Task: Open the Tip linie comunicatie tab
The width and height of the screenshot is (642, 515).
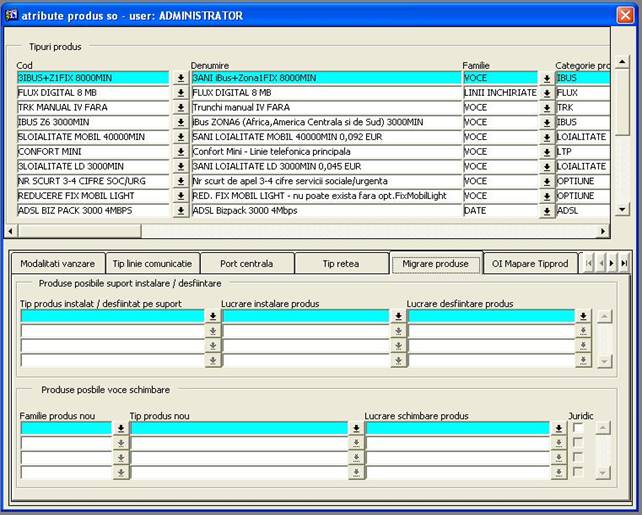Action: point(152,264)
